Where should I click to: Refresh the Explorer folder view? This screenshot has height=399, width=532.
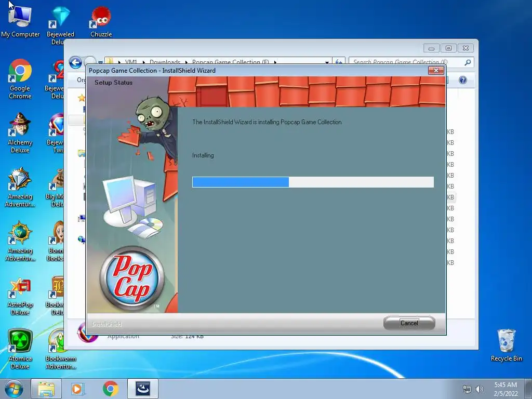coord(339,61)
